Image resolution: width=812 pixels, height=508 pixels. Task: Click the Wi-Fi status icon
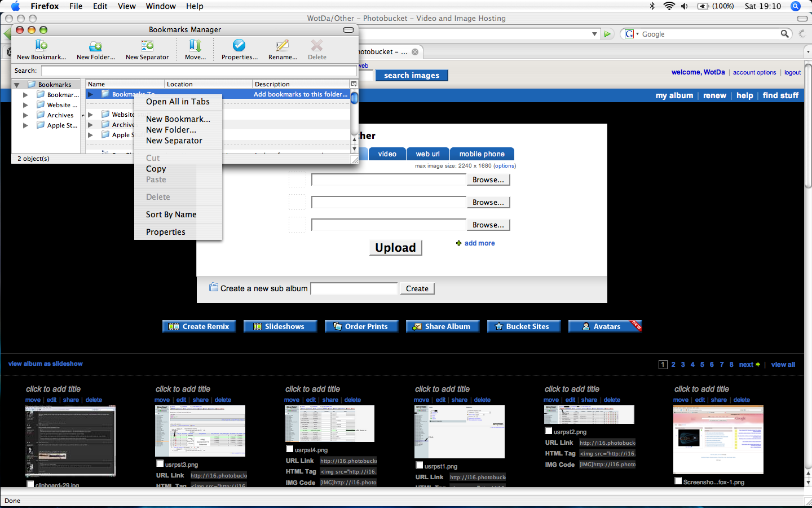[x=669, y=6]
